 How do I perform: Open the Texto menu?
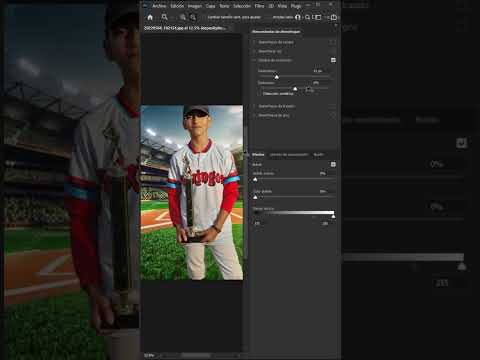point(224,6)
